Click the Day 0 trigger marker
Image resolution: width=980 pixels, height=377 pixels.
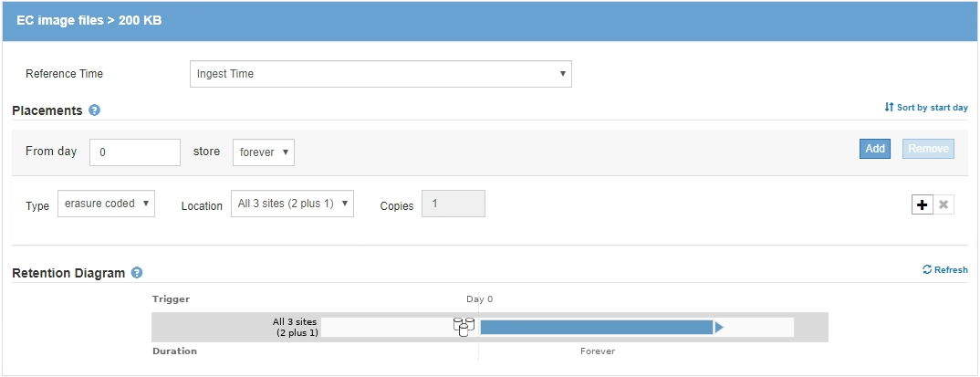point(479,298)
